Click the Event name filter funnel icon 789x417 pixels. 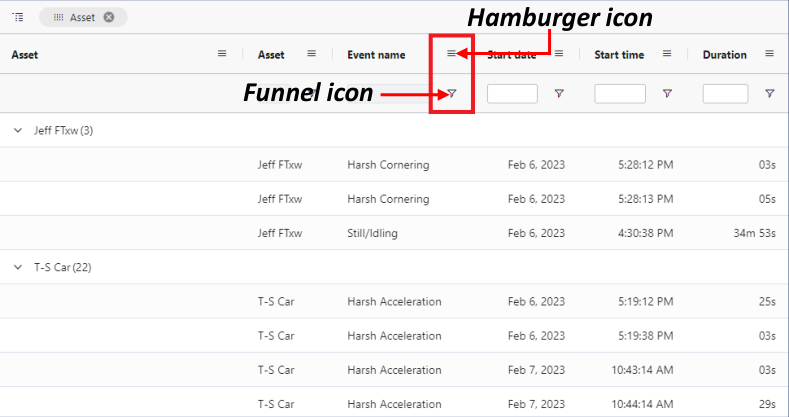coord(452,93)
